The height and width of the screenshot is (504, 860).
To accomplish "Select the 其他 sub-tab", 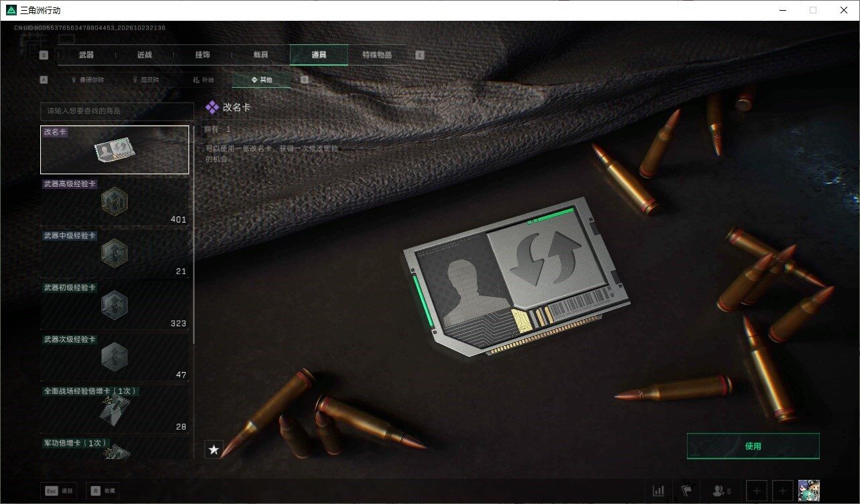I will 262,80.
